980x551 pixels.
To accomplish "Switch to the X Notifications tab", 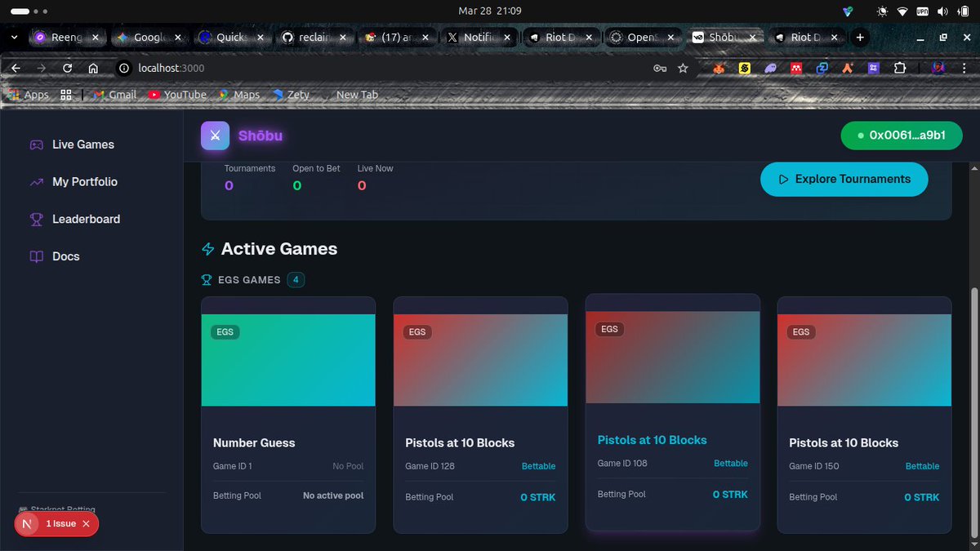I will (x=479, y=38).
